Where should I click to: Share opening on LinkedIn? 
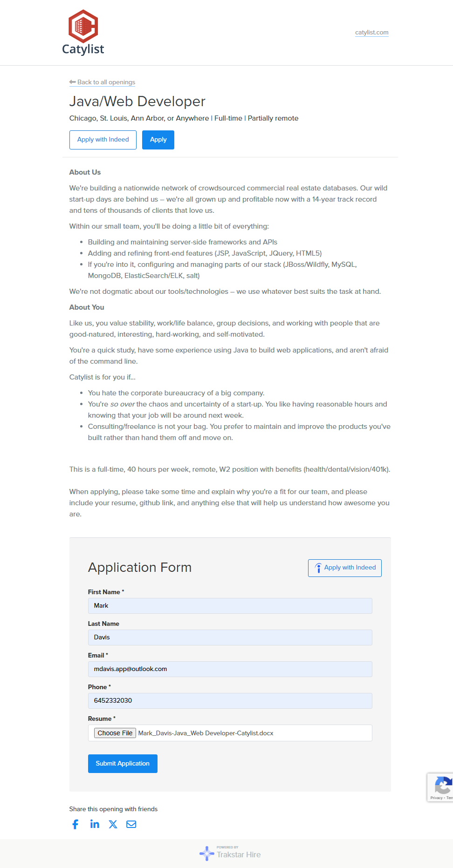[x=95, y=824]
